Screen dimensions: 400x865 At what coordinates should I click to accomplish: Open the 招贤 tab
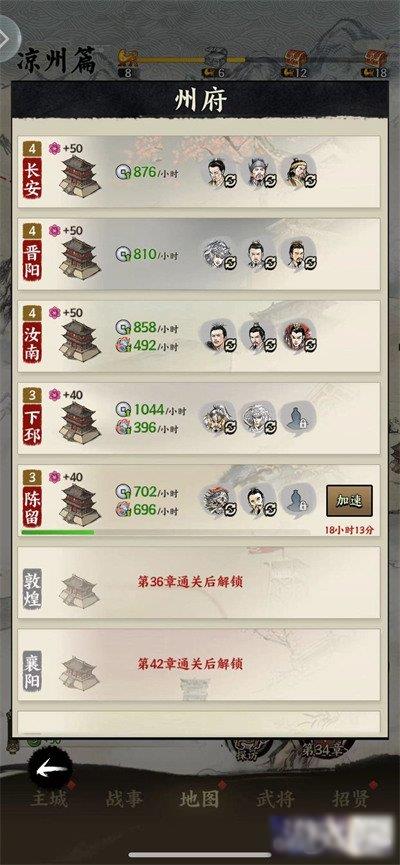(352, 798)
